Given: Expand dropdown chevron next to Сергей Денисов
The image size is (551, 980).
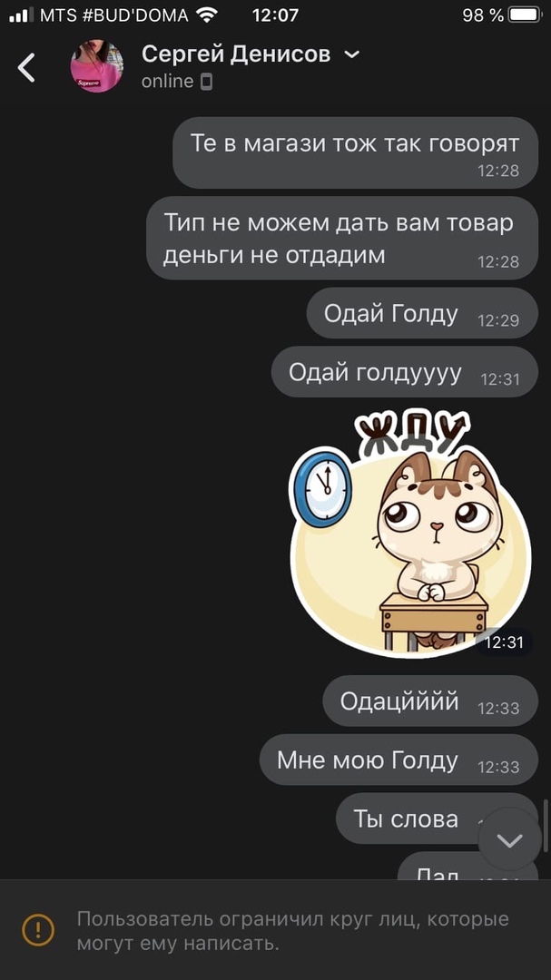Looking at the screenshot, I should click(x=352, y=55).
